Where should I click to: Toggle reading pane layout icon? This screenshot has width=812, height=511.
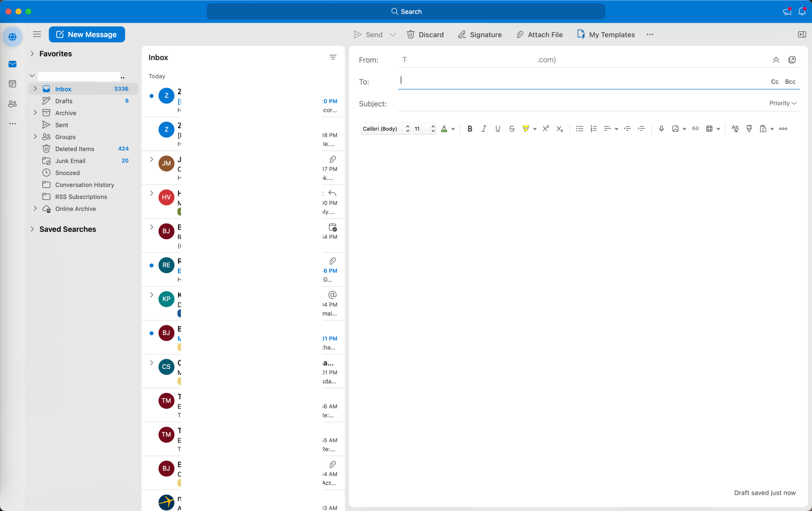coord(802,34)
